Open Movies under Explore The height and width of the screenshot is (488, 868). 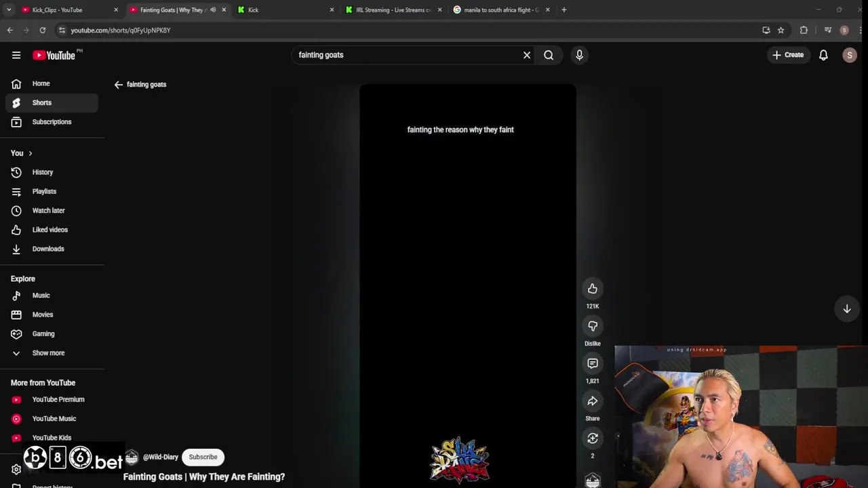coord(52,314)
